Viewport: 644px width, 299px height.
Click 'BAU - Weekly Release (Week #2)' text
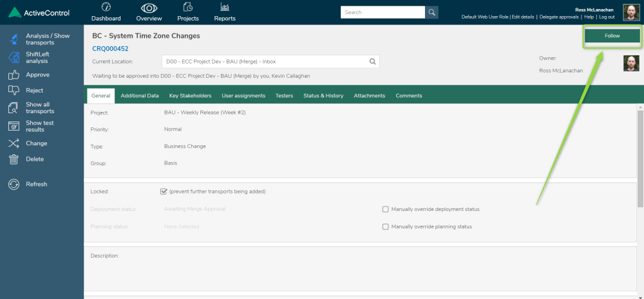click(205, 113)
